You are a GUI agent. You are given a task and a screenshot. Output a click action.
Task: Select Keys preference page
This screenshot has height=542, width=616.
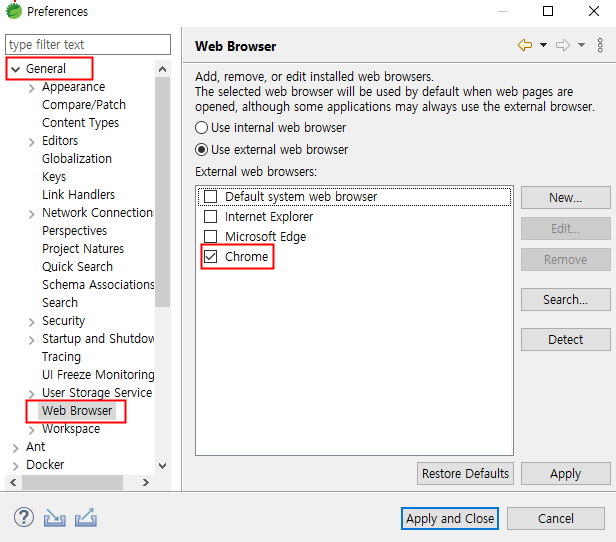tap(54, 177)
